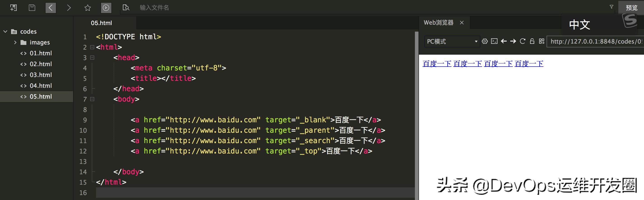Click the browser settings gear icon
The width and height of the screenshot is (644, 200).
pos(485,41)
